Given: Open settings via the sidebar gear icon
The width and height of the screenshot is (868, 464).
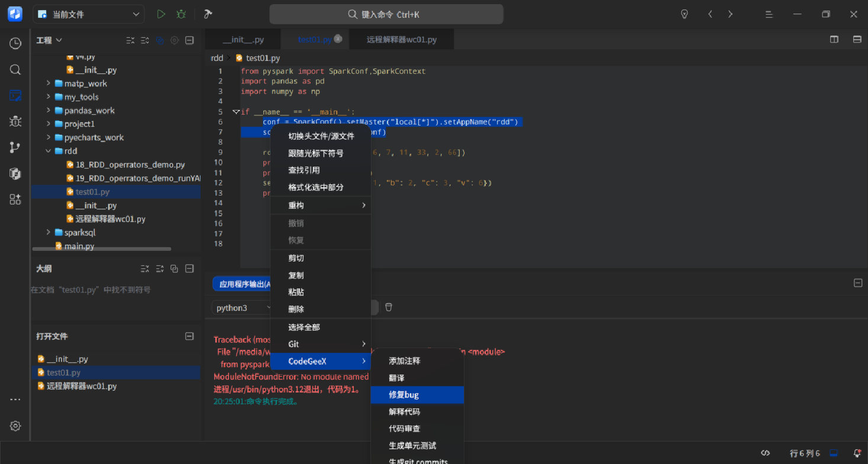Looking at the screenshot, I should pyautogui.click(x=15, y=426).
